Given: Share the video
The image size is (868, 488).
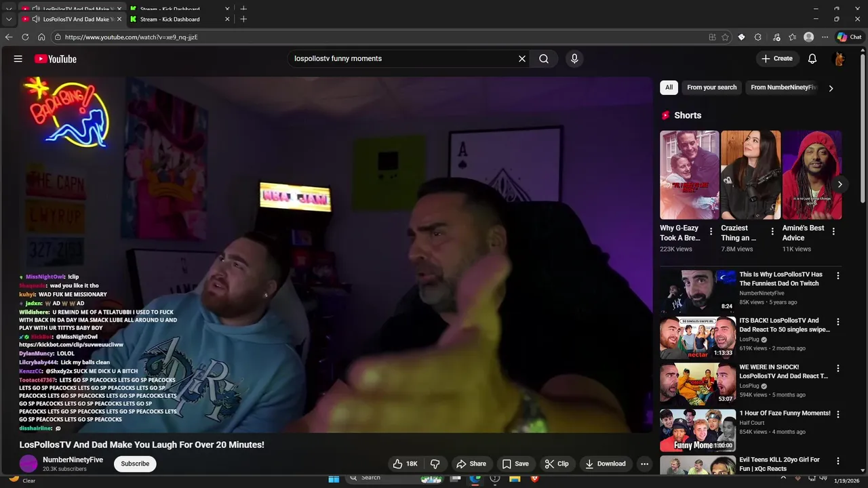Looking at the screenshot, I should pyautogui.click(x=471, y=464).
